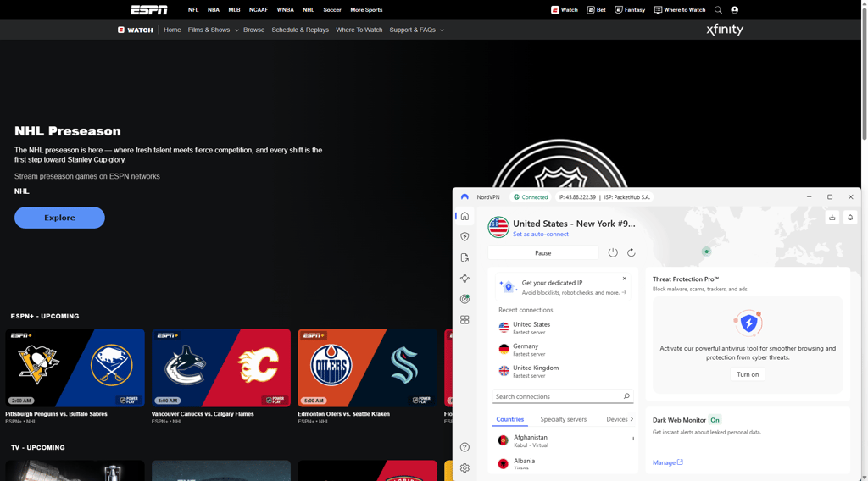Viewport: 868px width, 481px height.
Task: Open the NBA menu item
Action: point(213,10)
